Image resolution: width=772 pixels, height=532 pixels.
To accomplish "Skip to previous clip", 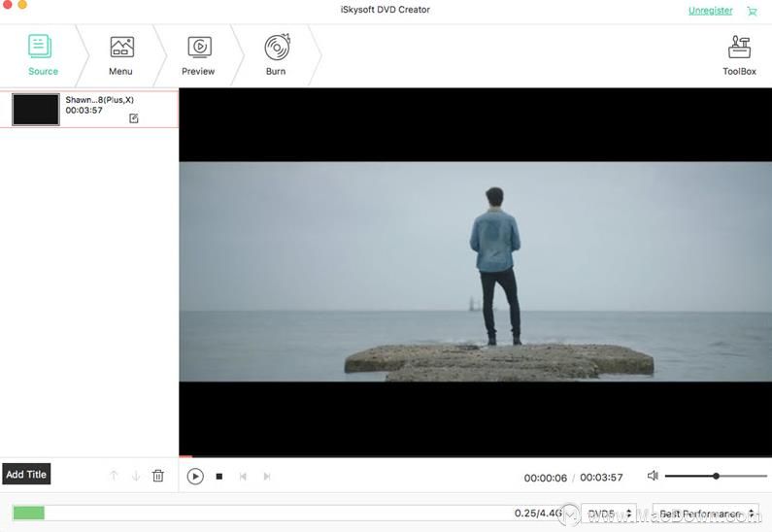I will coord(243,477).
